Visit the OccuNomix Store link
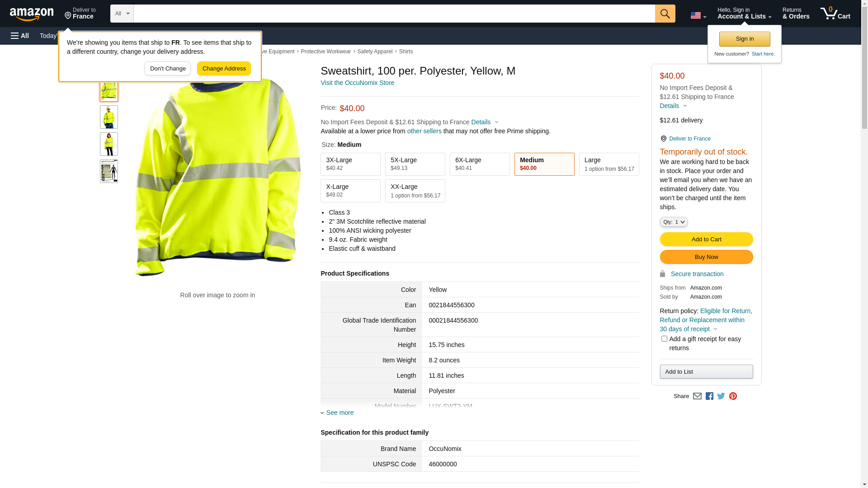Viewport: 868px width, 488px height. pyautogui.click(x=357, y=83)
